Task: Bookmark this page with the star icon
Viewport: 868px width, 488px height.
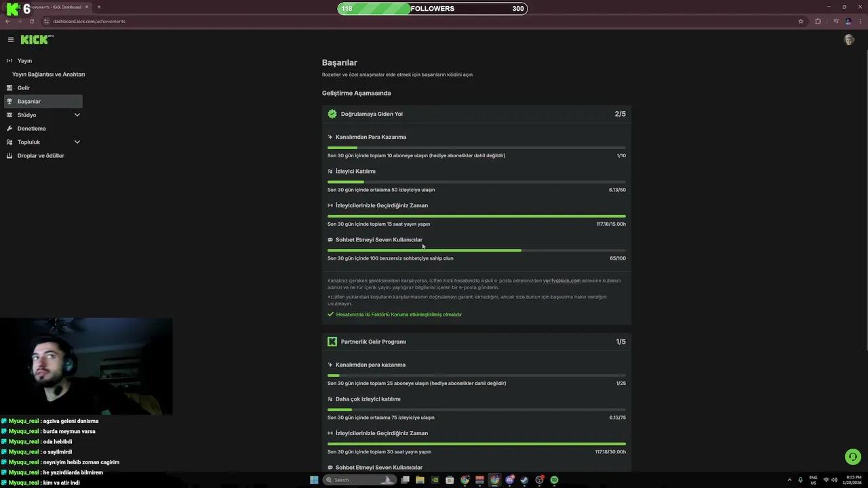Action: 801,21
